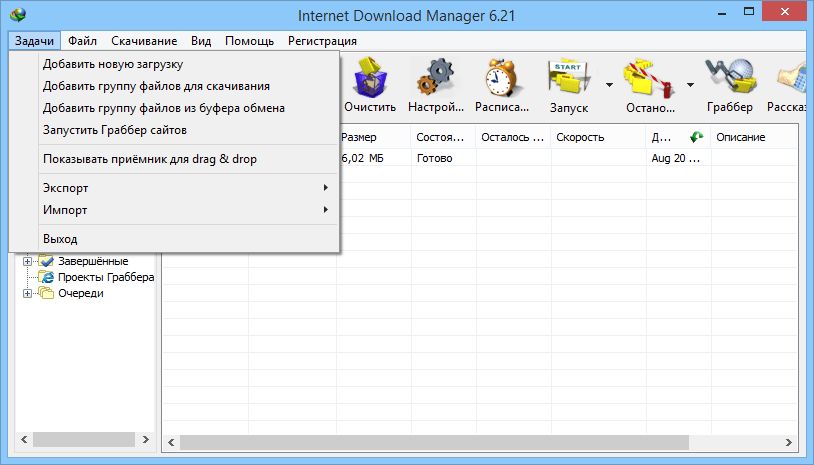Click the Запуск start queue icon
This screenshot has width=814, height=465.
coord(569,79)
